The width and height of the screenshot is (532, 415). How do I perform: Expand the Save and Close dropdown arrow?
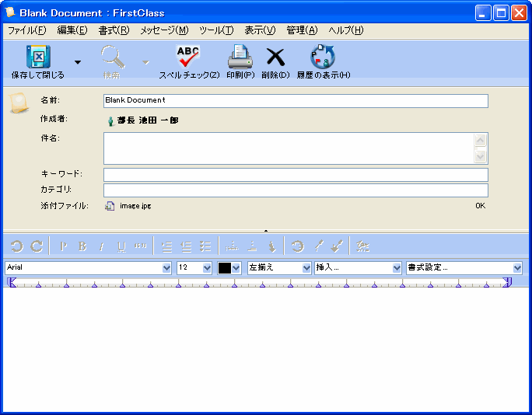[77, 62]
